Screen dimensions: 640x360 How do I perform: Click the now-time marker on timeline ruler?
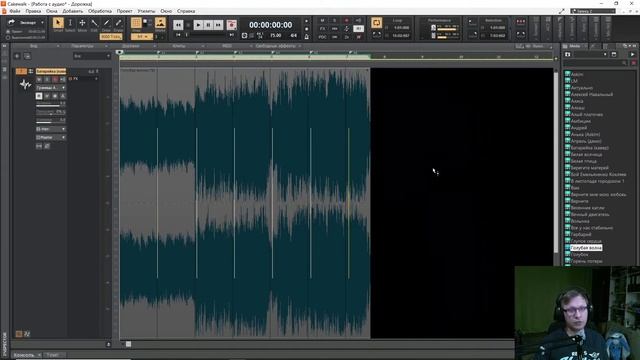(x=119, y=52)
